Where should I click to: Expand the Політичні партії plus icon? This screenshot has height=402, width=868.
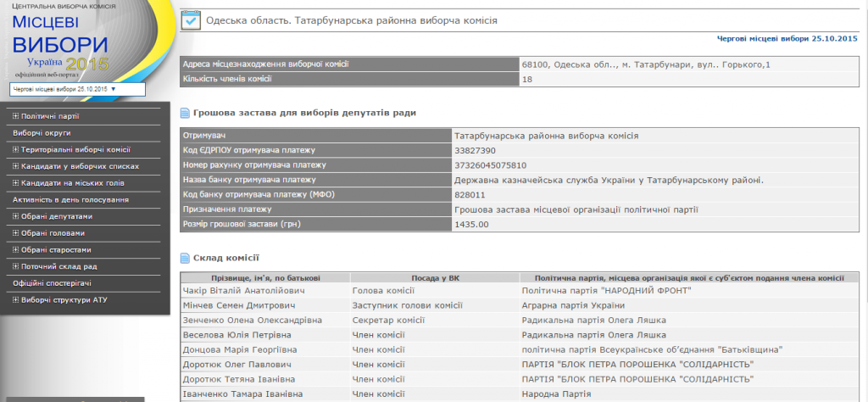click(x=15, y=116)
